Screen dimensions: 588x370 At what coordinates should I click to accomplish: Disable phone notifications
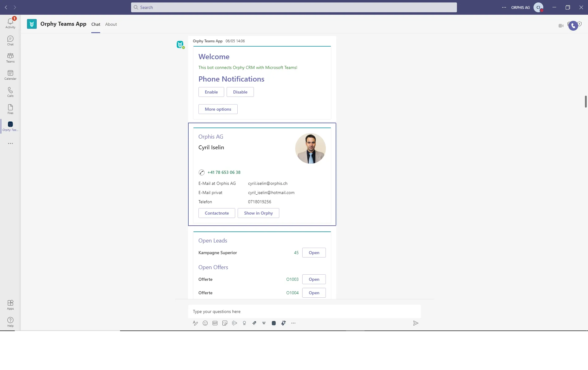pos(240,92)
